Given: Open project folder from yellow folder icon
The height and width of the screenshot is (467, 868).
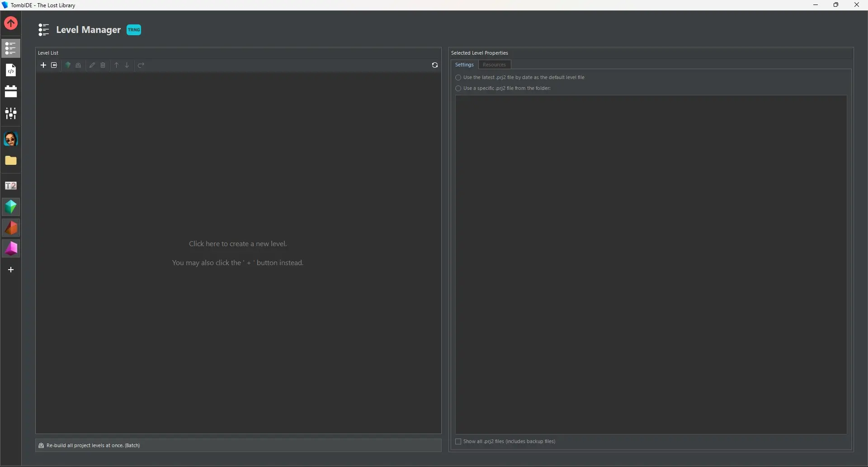Looking at the screenshot, I should [x=11, y=161].
